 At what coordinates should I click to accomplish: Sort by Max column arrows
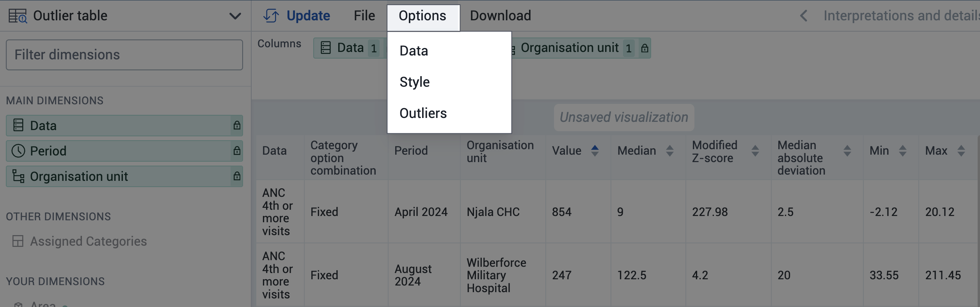click(x=961, y=151)
